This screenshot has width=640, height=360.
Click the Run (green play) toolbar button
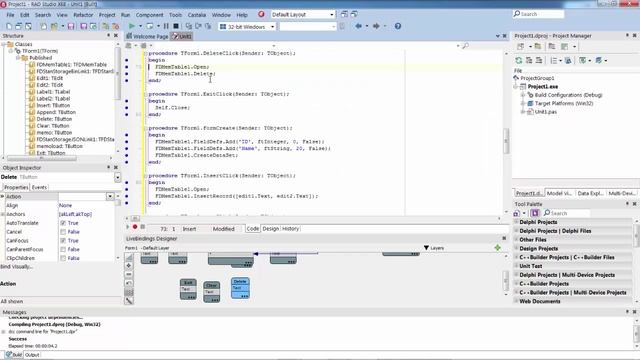coord(132,26)
